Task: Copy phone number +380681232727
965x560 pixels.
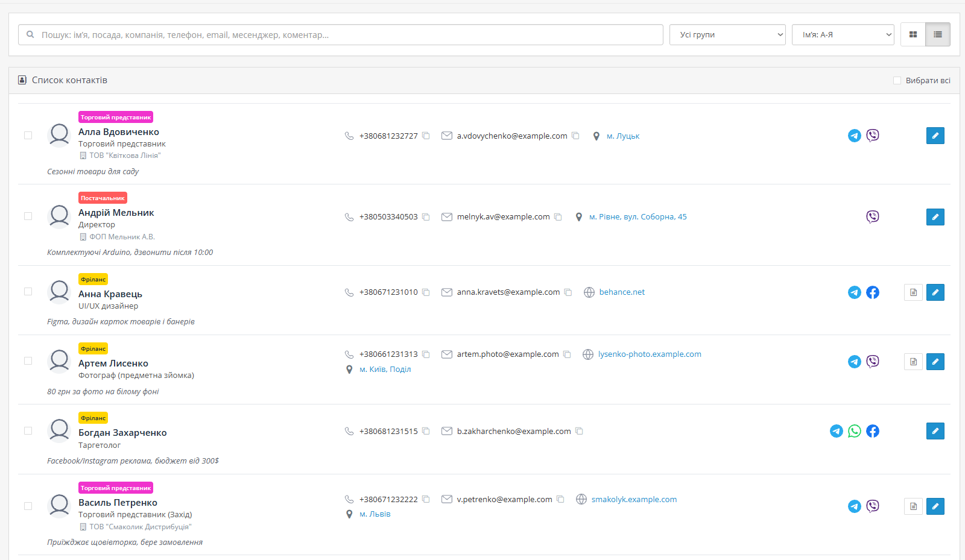Action: pos(426,136)
